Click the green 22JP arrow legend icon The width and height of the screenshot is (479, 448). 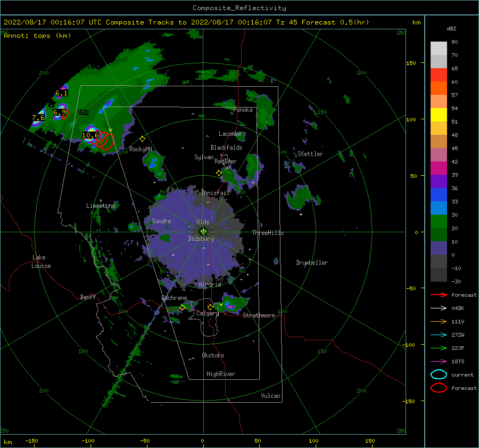click(x=439, y=348)
